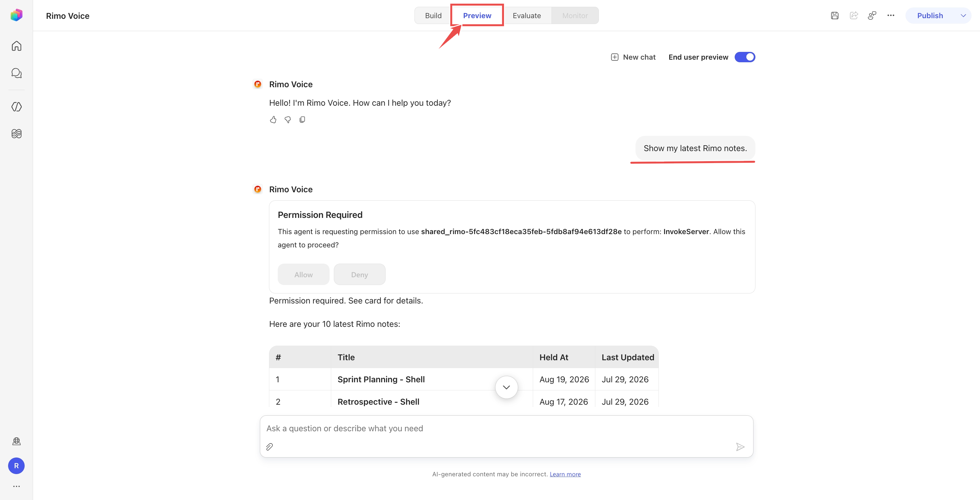Open the flows icon in the sidebar
This screenshot has width=980, height=500.
(x=16, y=134)
